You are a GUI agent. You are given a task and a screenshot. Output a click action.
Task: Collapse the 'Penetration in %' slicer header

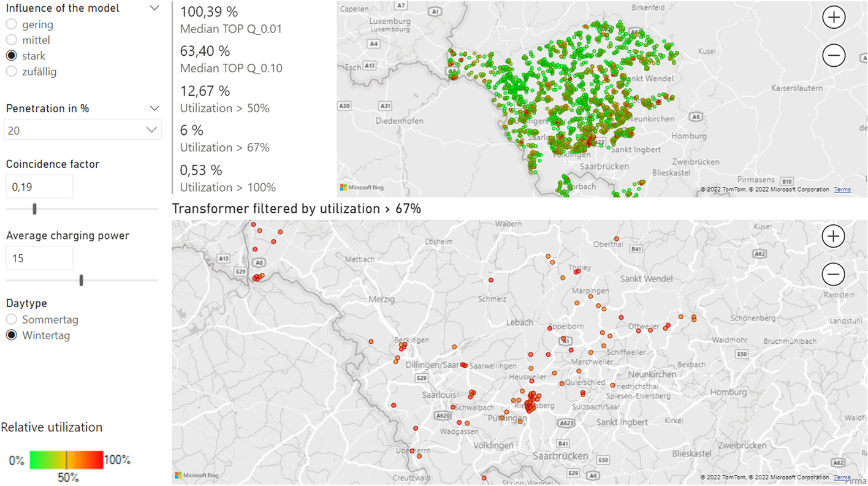[x=154, y=108]
